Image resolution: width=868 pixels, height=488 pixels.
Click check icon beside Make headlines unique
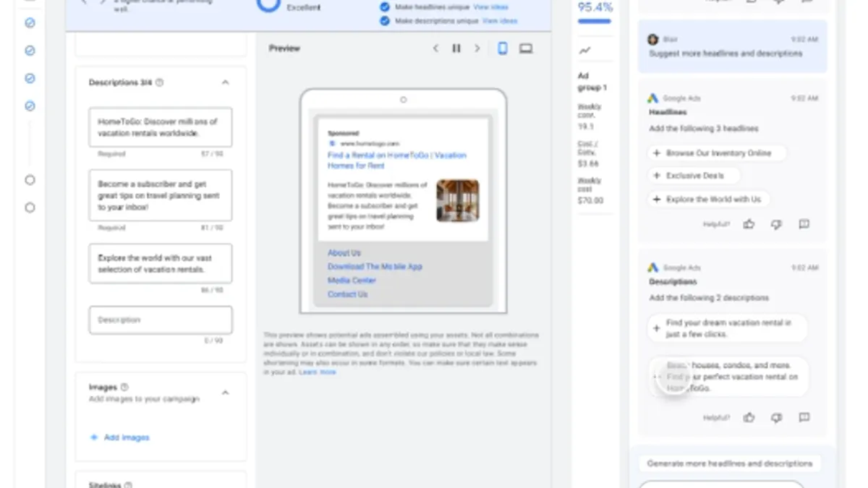point(385,7)
